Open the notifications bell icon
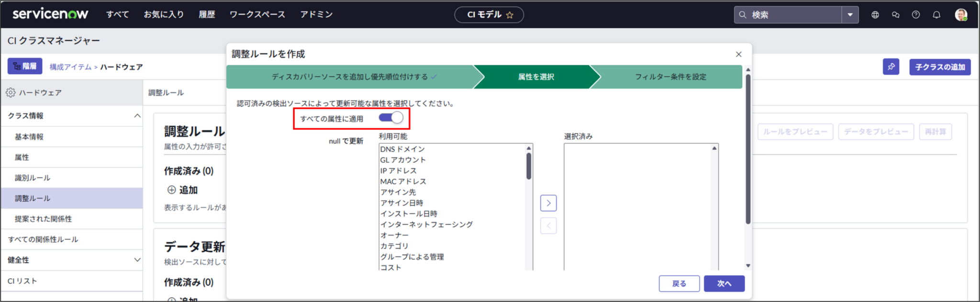 pos(936,15)
